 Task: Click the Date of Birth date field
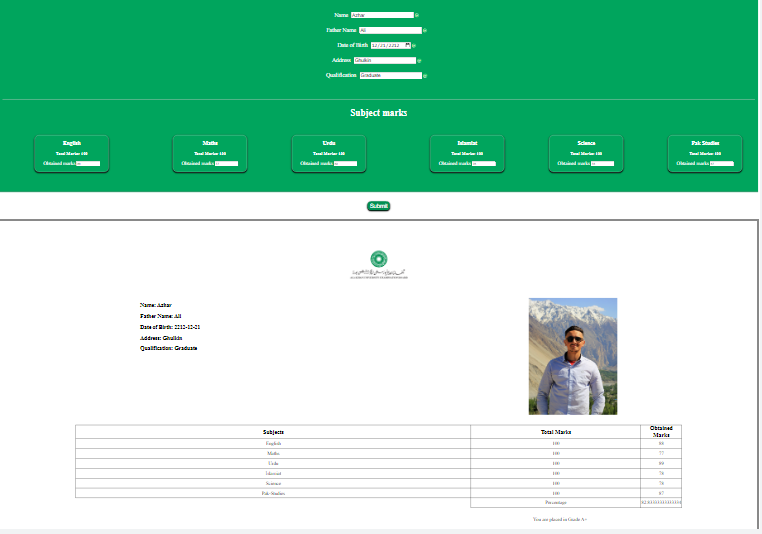pos(390,45)
